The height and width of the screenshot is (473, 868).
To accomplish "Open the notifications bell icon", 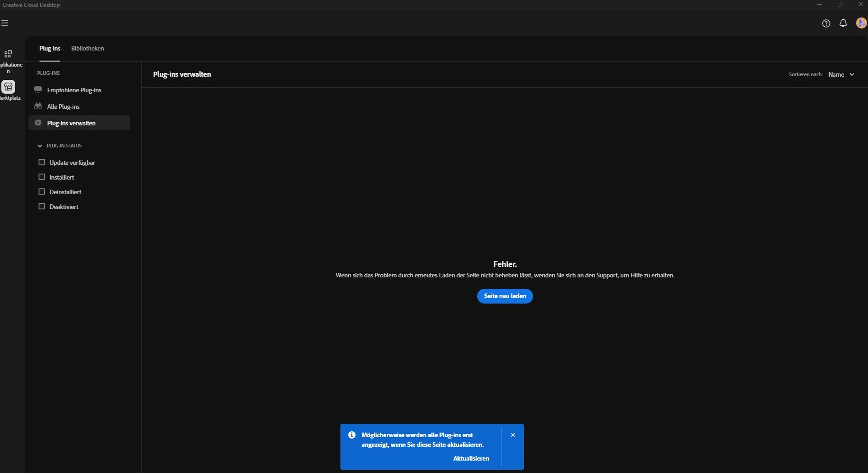I will pyautogui.click(x=843, y=23).
